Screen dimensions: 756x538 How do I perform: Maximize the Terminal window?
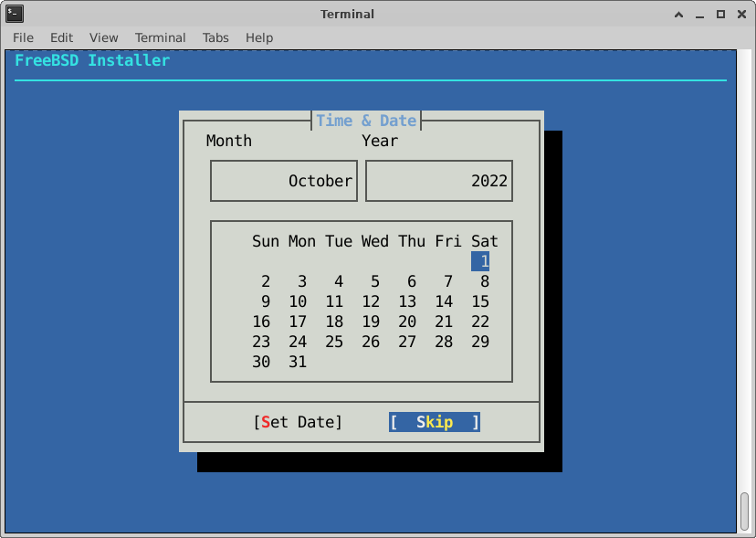click(x=720, y=14)
